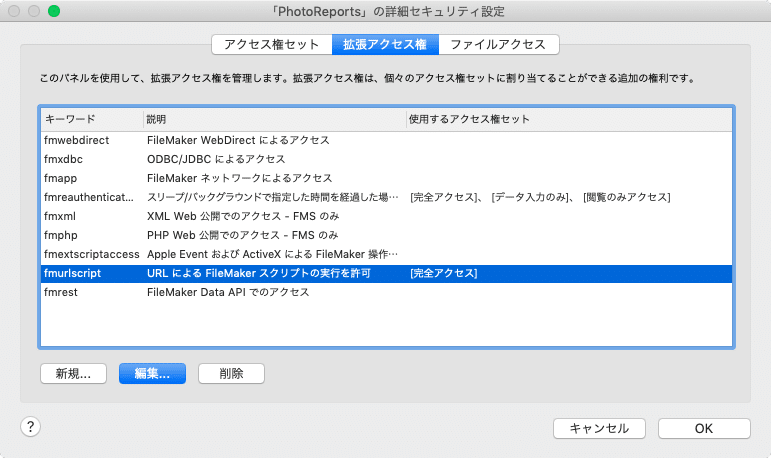Click the green zoom window button
Image resolution: width=771 pixels, height=458 pixels.
click(x=54, y=11)
